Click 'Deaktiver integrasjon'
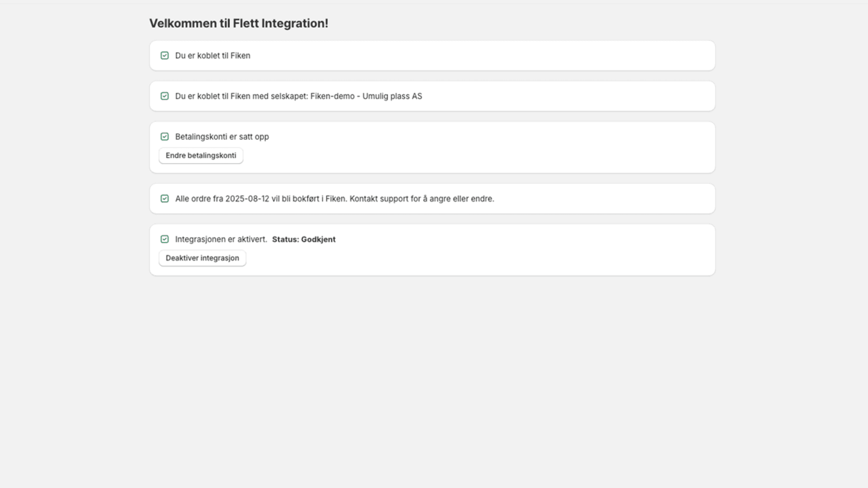868x488 pixels. click(x=202, y=258)
